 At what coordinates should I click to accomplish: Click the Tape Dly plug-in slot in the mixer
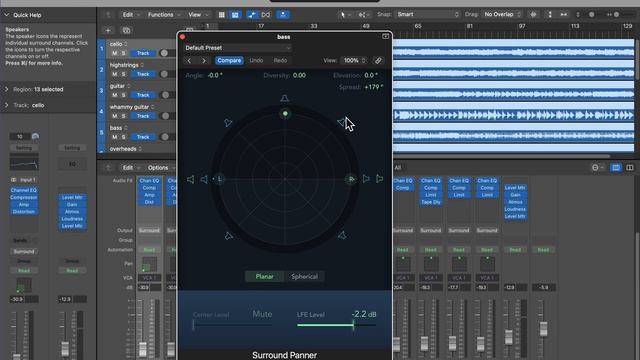[x=431, y=202]
